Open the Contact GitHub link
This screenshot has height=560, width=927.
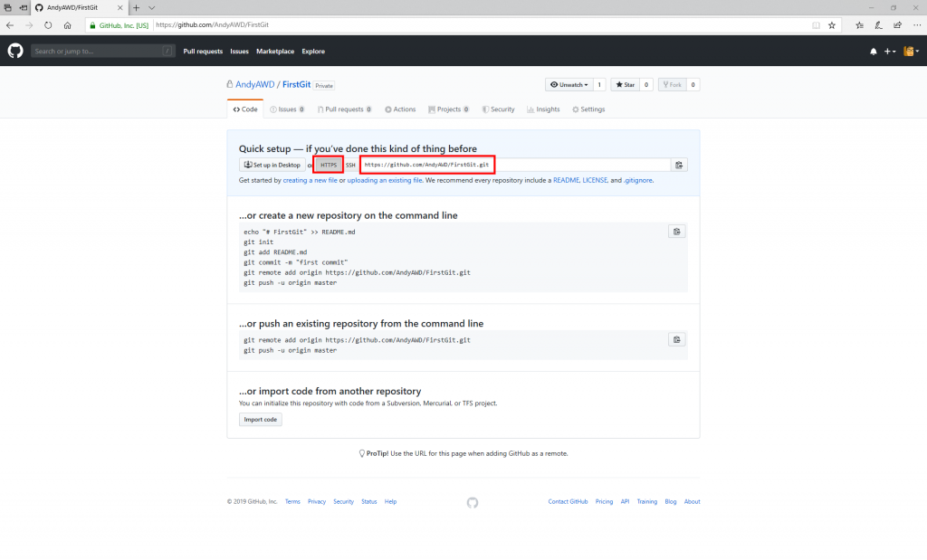568,501
